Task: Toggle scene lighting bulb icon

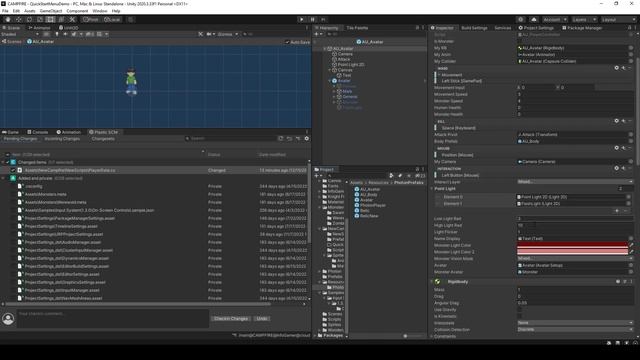Action: (x=57, y=34)
